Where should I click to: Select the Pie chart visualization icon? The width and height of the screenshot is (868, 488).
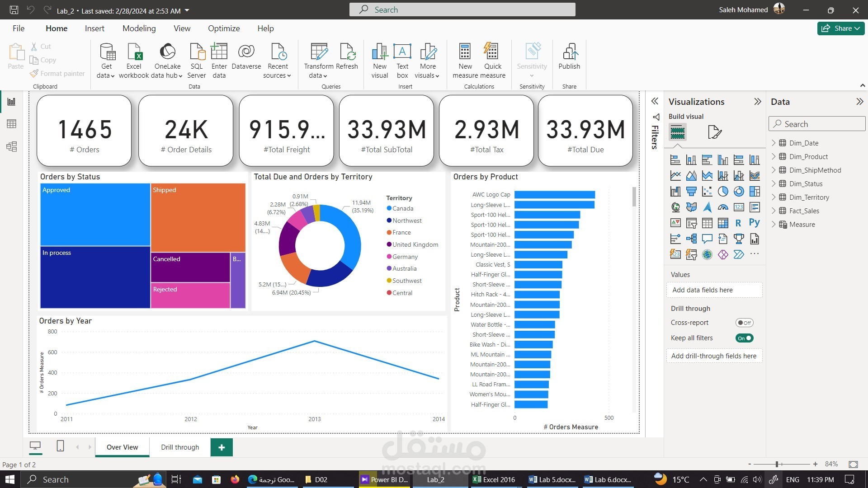[723, 192]
